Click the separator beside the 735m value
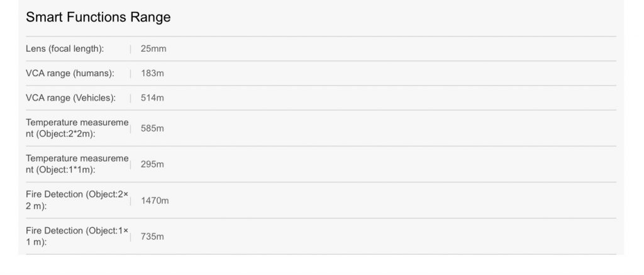644x275 pixels. pyautogui.click(x=131, y=237)
